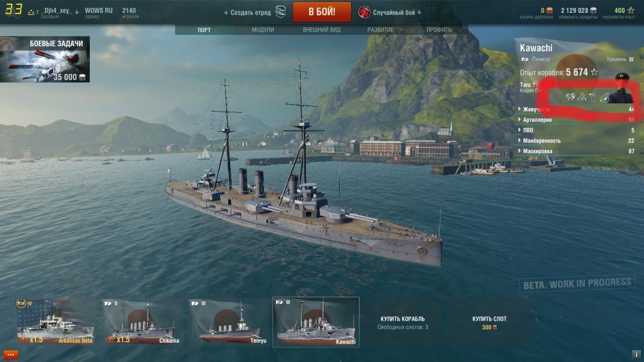Click the first commander skill icon
Image resolution: width=644 pixels, height=362 pixels.
(570, 97)
